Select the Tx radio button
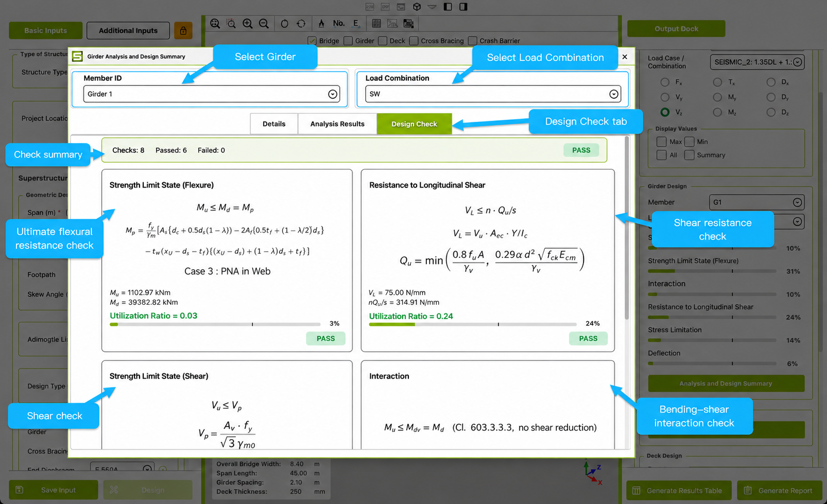The image size is (827, 504). [x=717, y=82]
